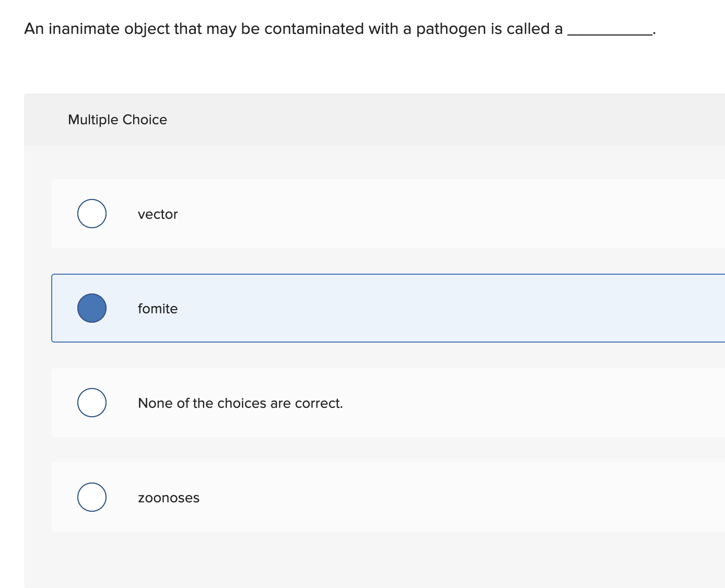The image size is (725, 588).
Task: Click the blank line in the question
Action: tap(609, 31)
